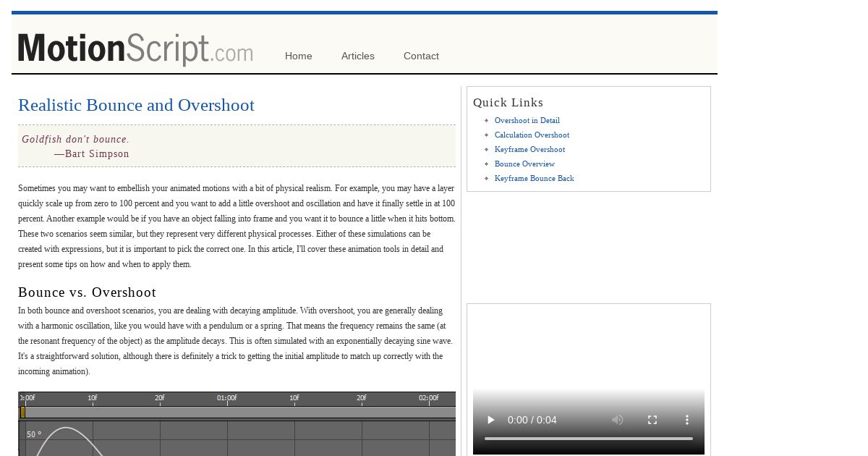The width and height of the screenshot is (868, 456).
Task: Click the graph editor screenshot image
Action: 237,424
